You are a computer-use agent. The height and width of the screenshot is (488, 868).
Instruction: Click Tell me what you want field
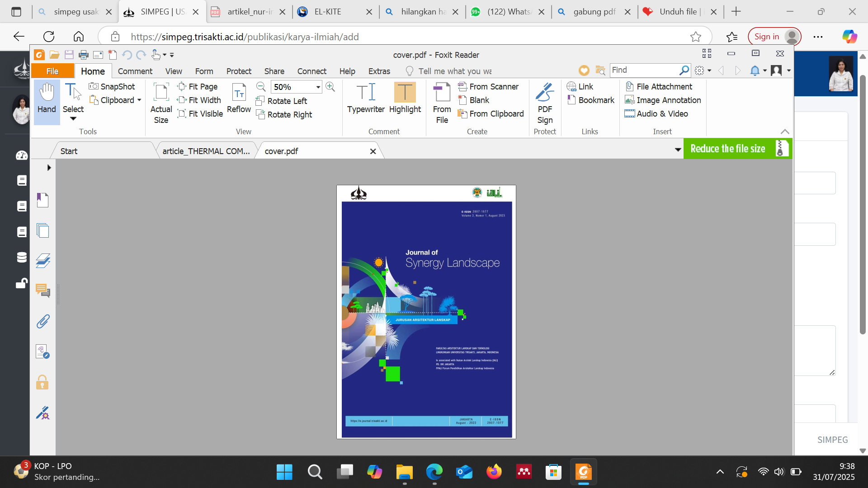pyautogui.click(x=455, y=71)
